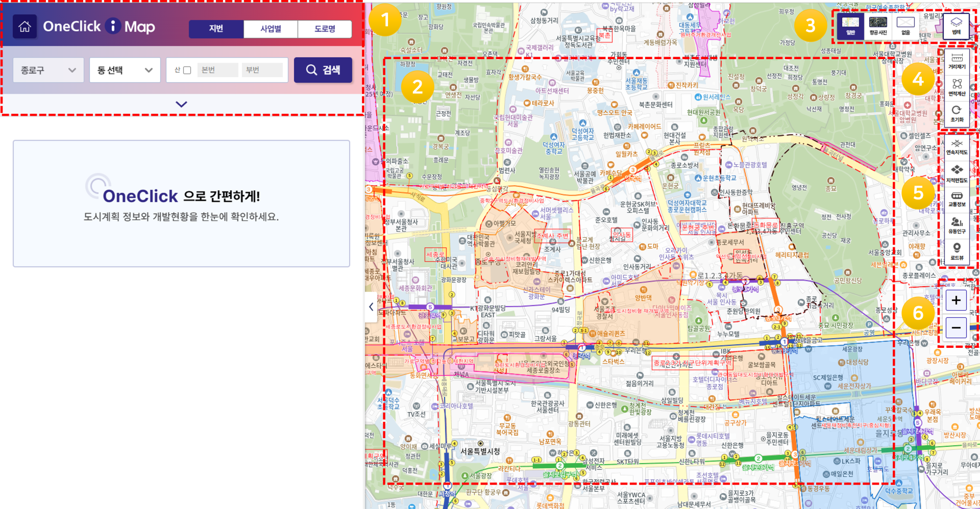The image size is (980, 509).
Task: Click the OneClick Map home icon
Action: pyautogui.click(x=24, y=27)
